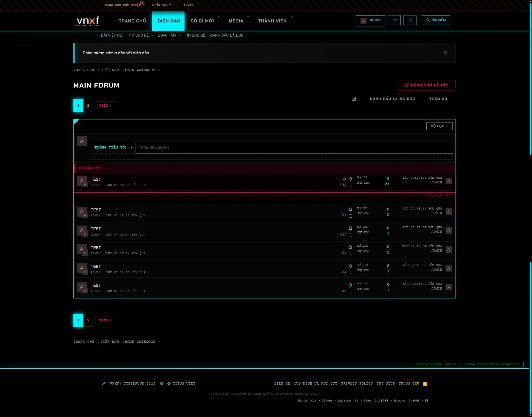The image size is (532, 417).
Task: Click the watch bell icon on the first TEST thread
Action: [351, 210]
